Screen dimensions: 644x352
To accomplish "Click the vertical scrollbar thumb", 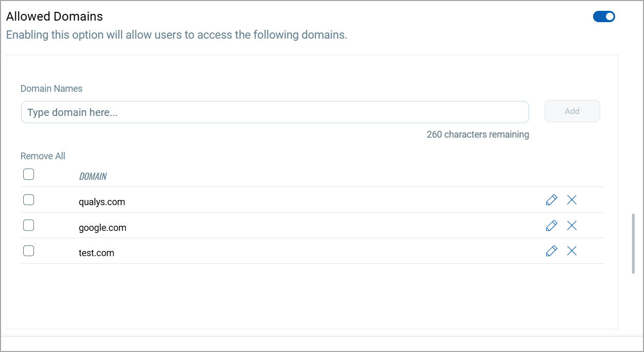I will coord(633,243).
